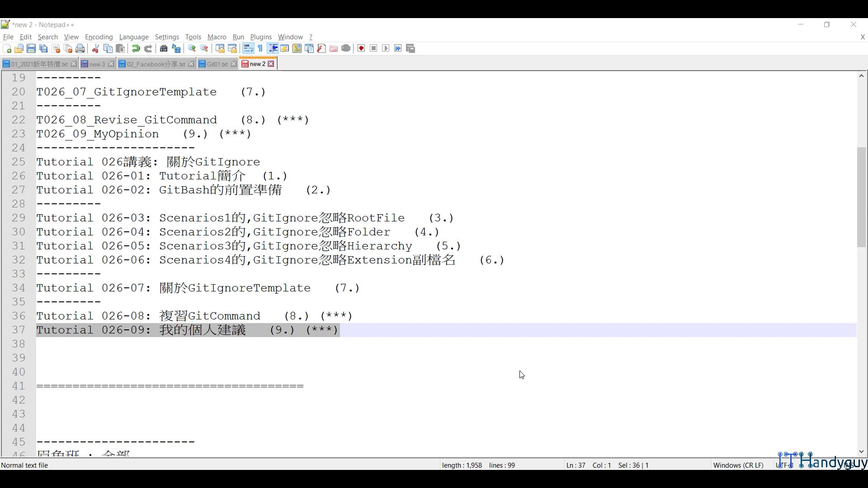Click scroll down arrow on vertical scrollbar
Viewport: 868px width, 488px height.
pyautogui.click(x=861, y=451)
